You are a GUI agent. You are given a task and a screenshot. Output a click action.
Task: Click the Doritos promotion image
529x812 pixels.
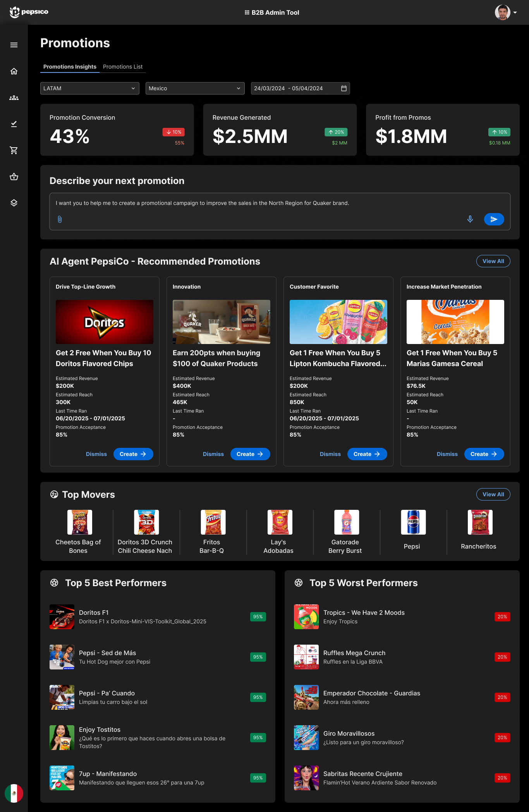pos(105,322)
